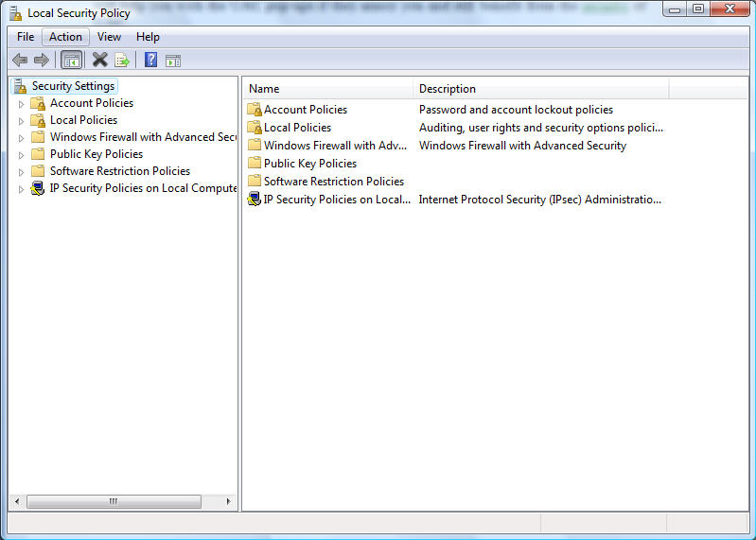
Task: Click the IP Security Policies icon in tree
Action: click(38, 188)
